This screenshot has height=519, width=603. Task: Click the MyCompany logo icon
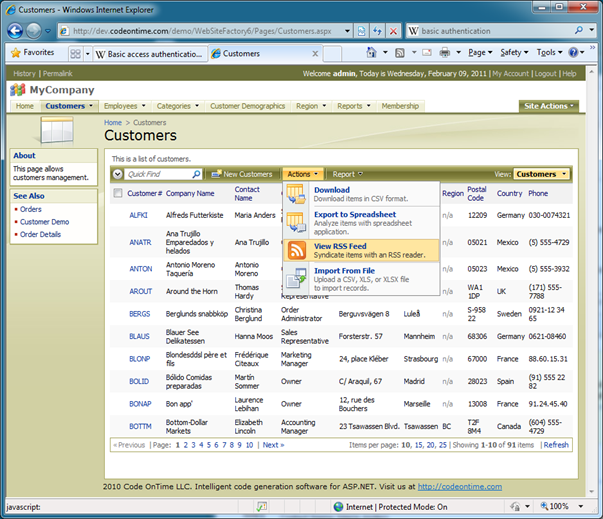[x=18, y=90]
